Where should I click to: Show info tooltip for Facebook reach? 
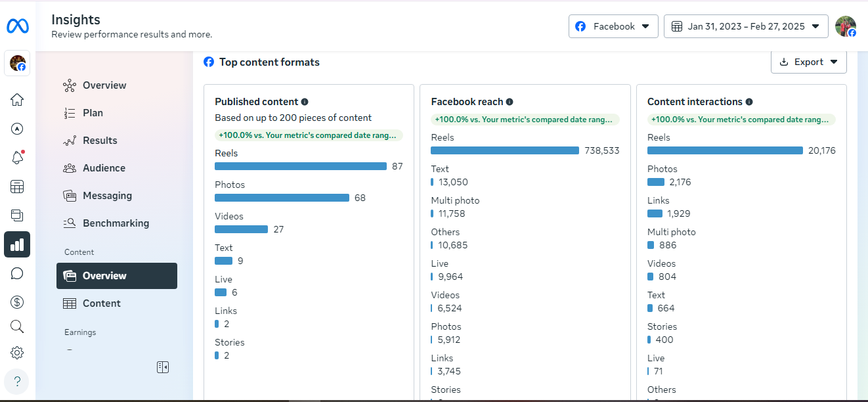(x=510, y=102)
